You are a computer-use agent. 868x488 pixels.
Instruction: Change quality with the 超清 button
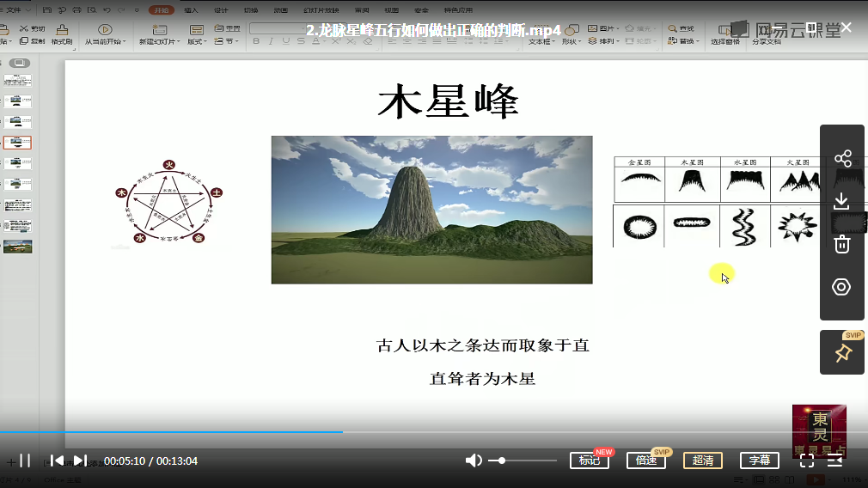(x=703, y=461)
